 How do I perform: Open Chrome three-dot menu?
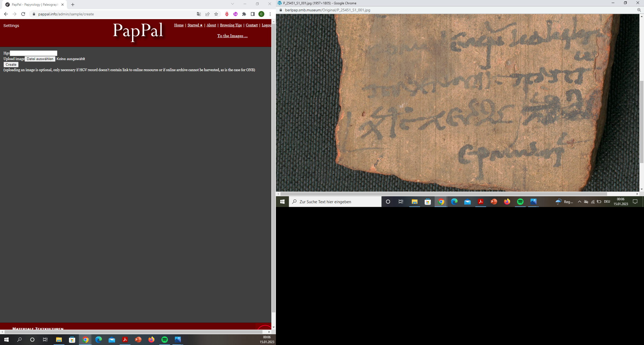pos(270,14)
